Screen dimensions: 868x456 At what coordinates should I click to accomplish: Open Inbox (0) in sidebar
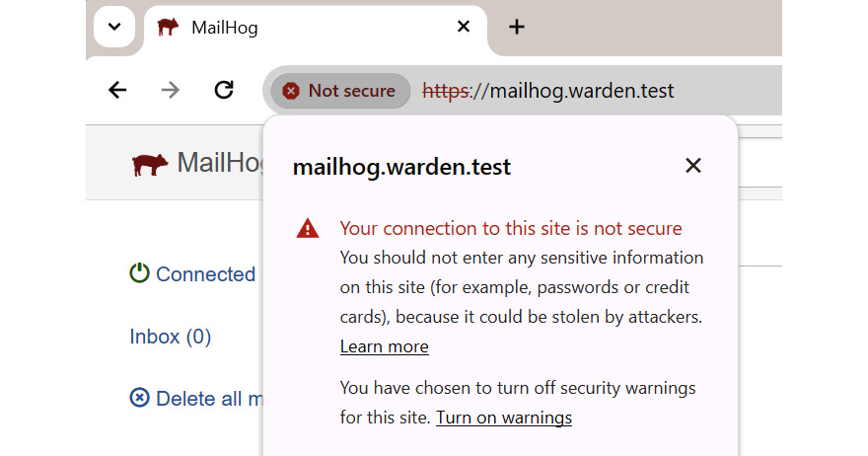tap(171, 337)
